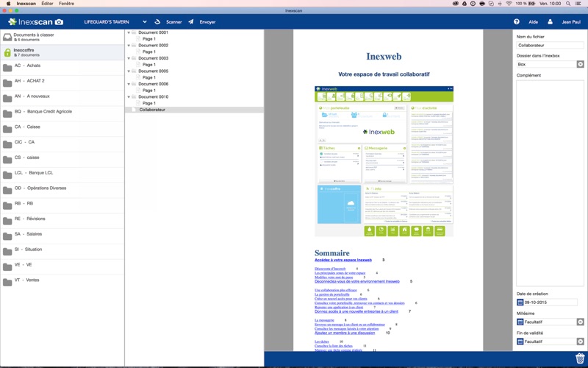This screenshot has height=368, width=588.
Task: Open the AN - A nouveaux folder
Action: [x=62, y=99]
